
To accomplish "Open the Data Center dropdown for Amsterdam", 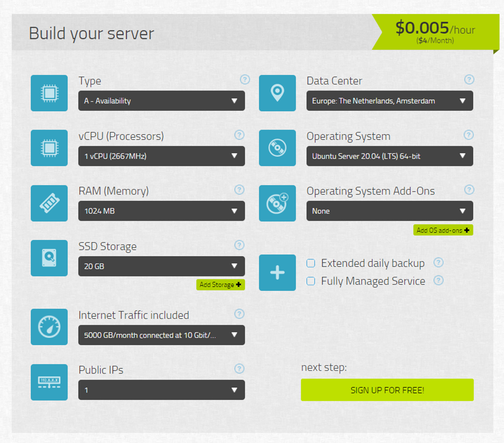I will coord(389,101).
